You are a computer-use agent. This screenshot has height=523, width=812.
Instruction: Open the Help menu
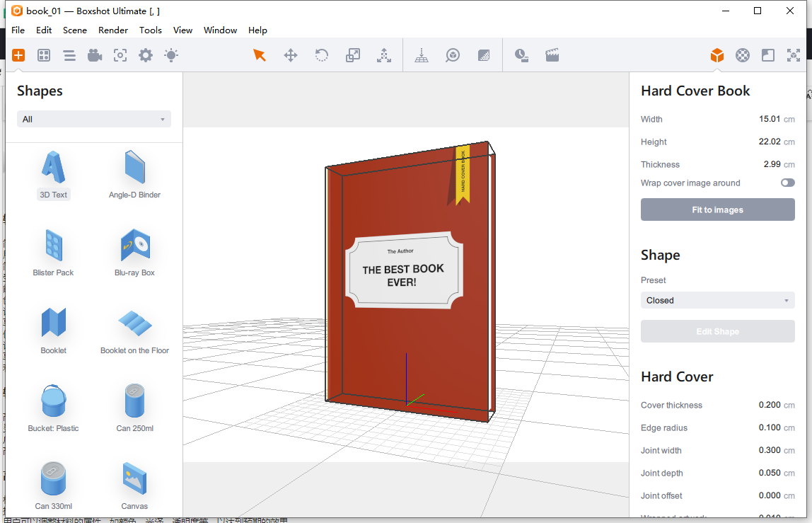257,30
